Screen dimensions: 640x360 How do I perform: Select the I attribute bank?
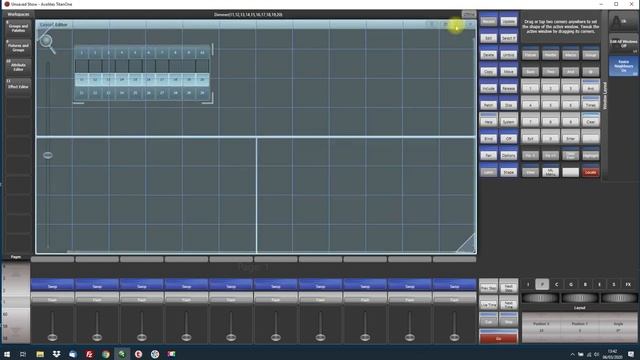coord(528,284)
